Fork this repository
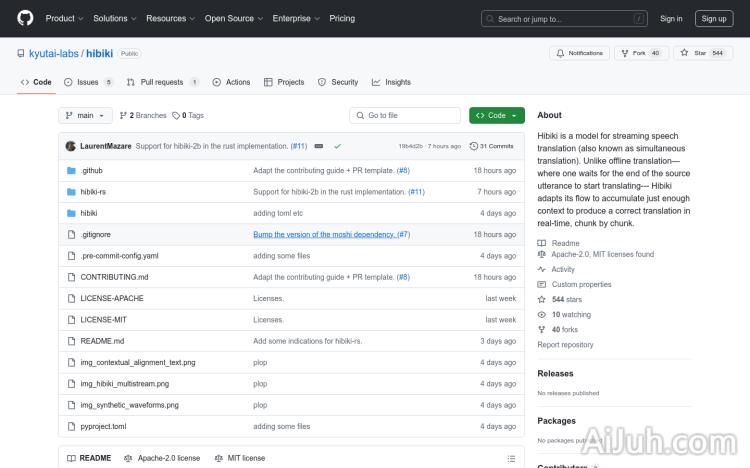Viewport: 750px width, 468px height. (x=641, y=53)
